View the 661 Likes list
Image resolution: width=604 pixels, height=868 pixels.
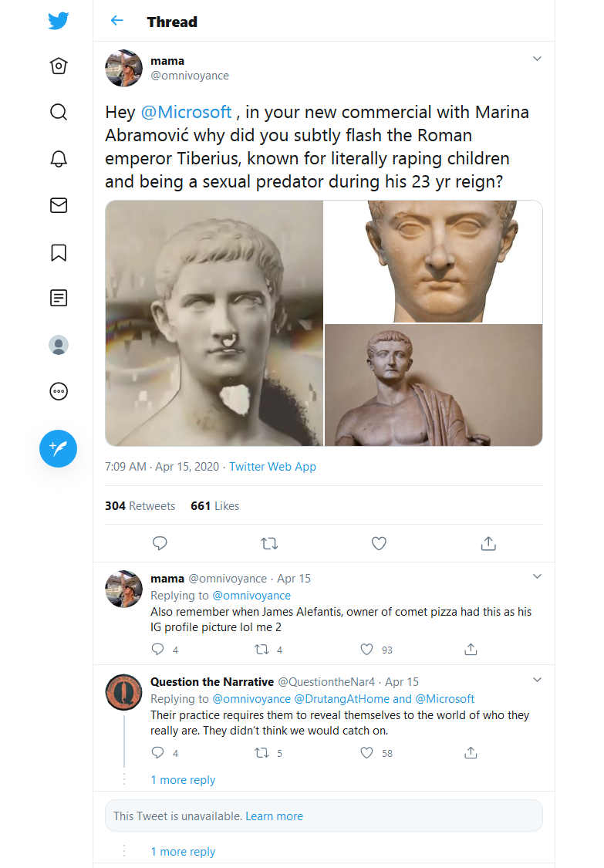(214, 506)
